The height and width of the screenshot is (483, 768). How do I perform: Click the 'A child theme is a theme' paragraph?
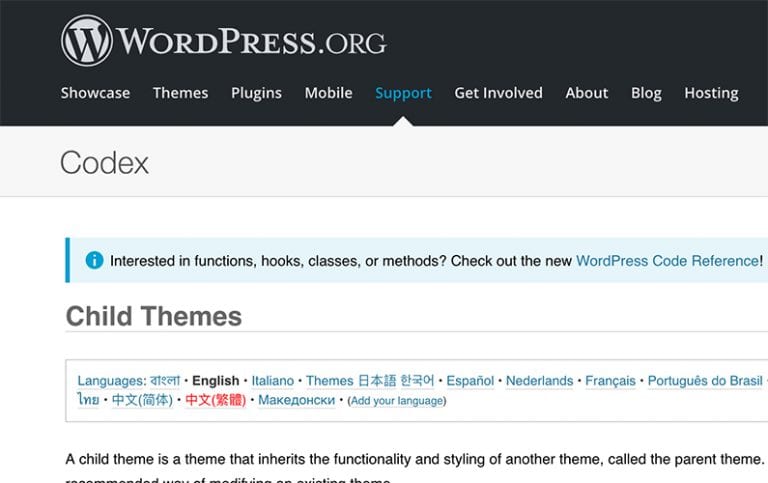416,465
